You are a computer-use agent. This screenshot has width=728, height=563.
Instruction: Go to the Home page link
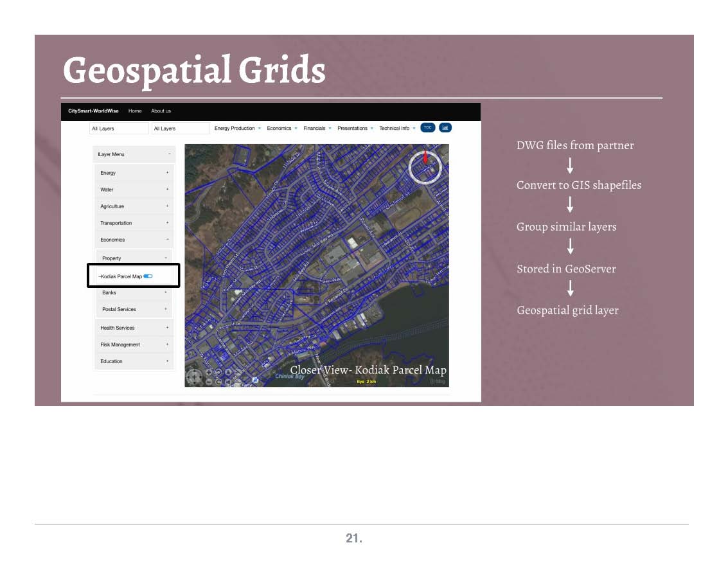point(135,111)
